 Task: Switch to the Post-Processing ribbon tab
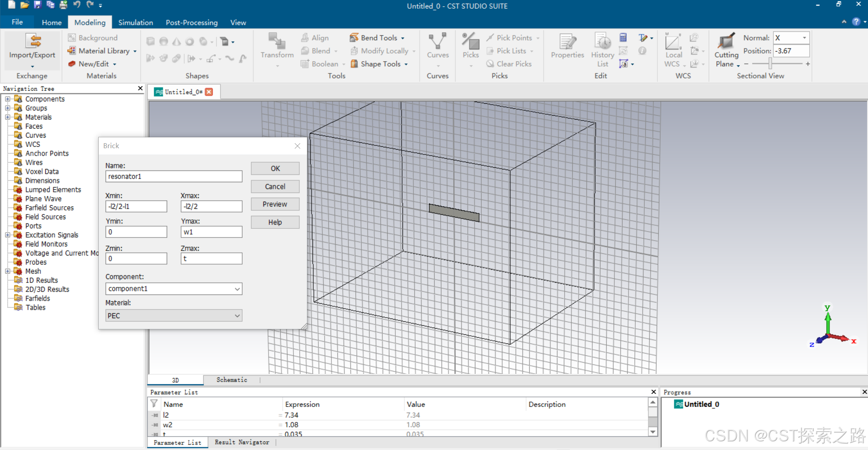[x=192, y=22]
